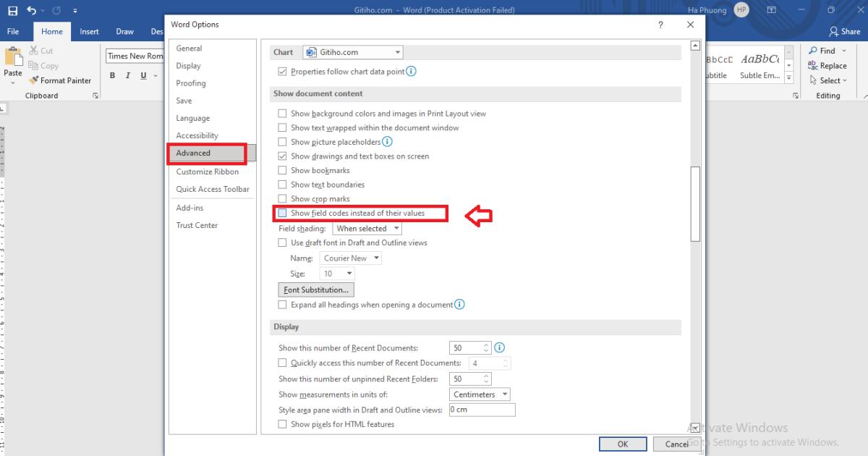
Task: Open the Insert ribbon tab
Action: 90,31
